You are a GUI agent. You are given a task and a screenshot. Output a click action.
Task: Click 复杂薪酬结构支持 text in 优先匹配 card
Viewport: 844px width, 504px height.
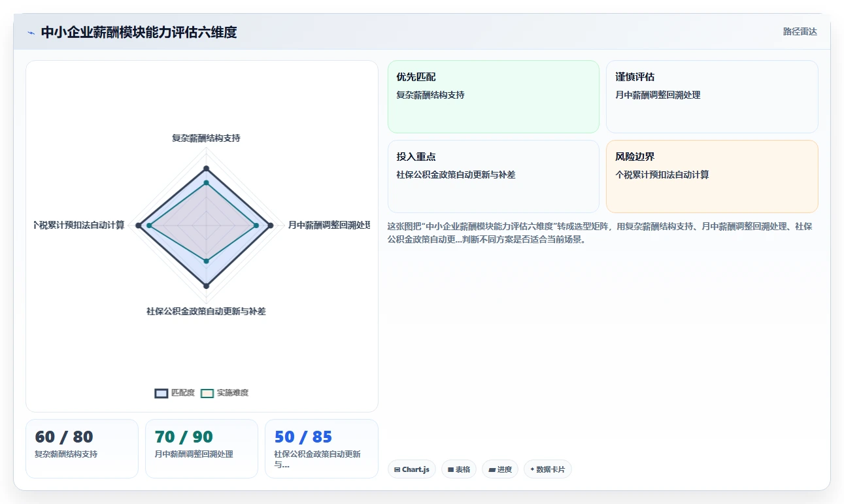click(430, 95)
